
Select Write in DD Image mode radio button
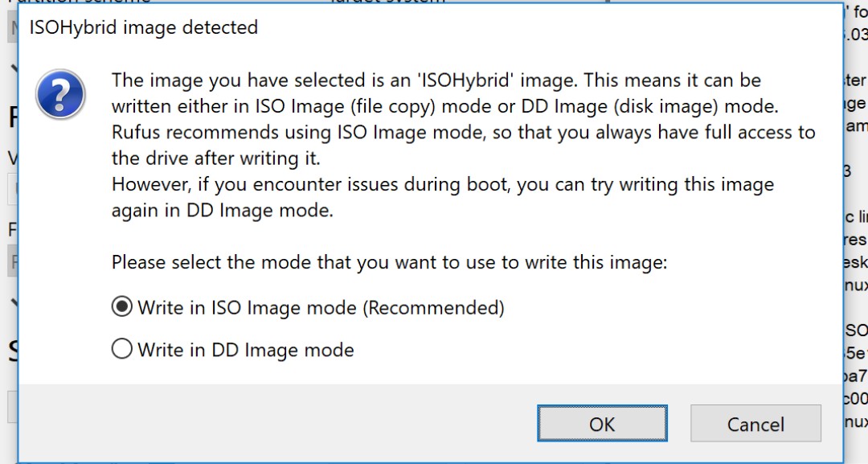122,349
